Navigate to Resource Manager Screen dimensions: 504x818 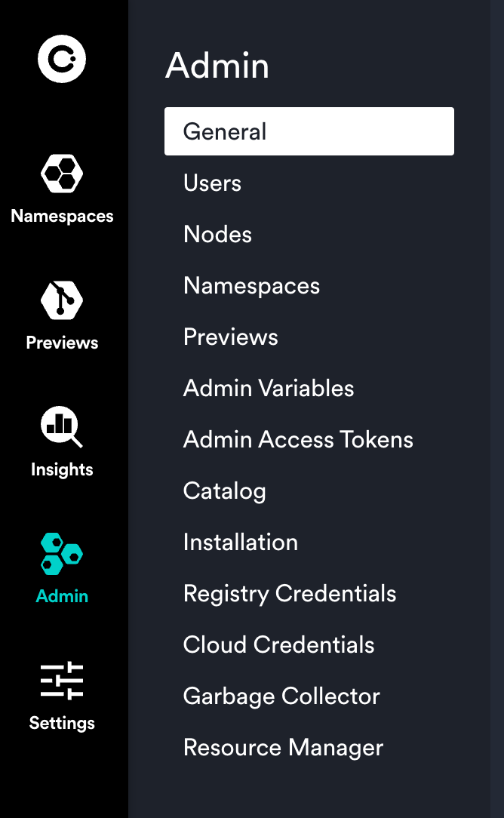click(x=283, y=747)
